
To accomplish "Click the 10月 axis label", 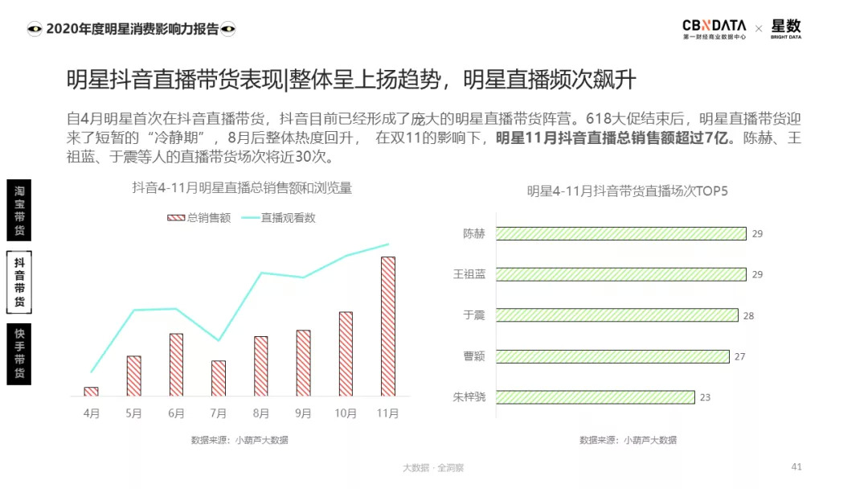I will pyautogui.click(x=346, y=413).
